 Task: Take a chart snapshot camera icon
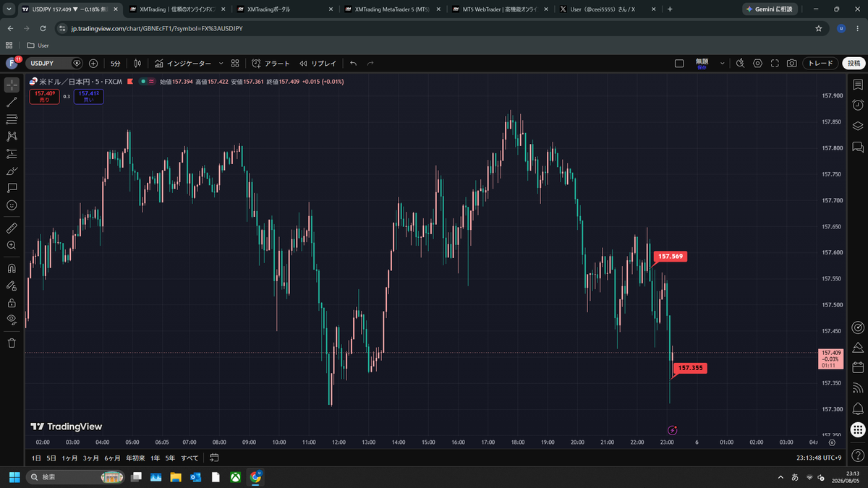[792, 64]
